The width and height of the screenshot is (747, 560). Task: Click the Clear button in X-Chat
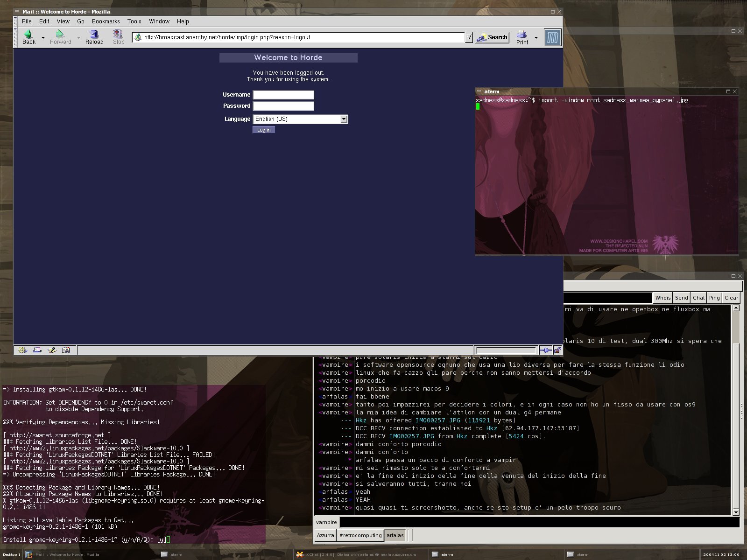point(731,298)
